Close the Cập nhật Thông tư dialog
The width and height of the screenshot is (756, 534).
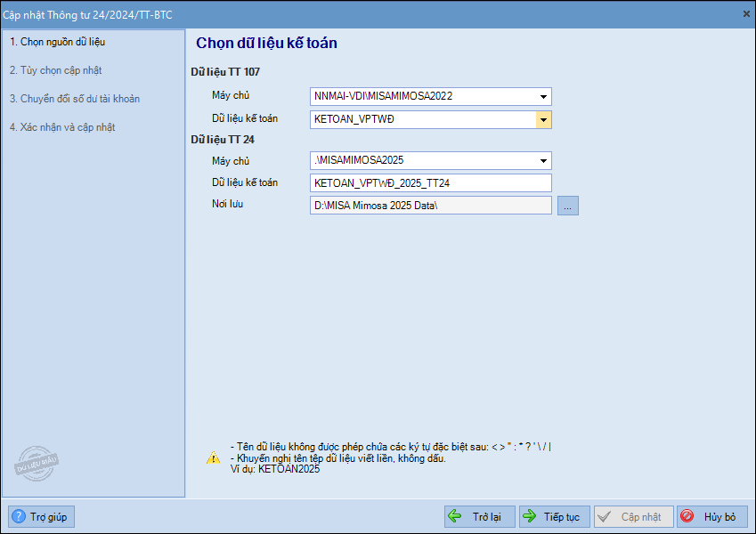[746, 14]
